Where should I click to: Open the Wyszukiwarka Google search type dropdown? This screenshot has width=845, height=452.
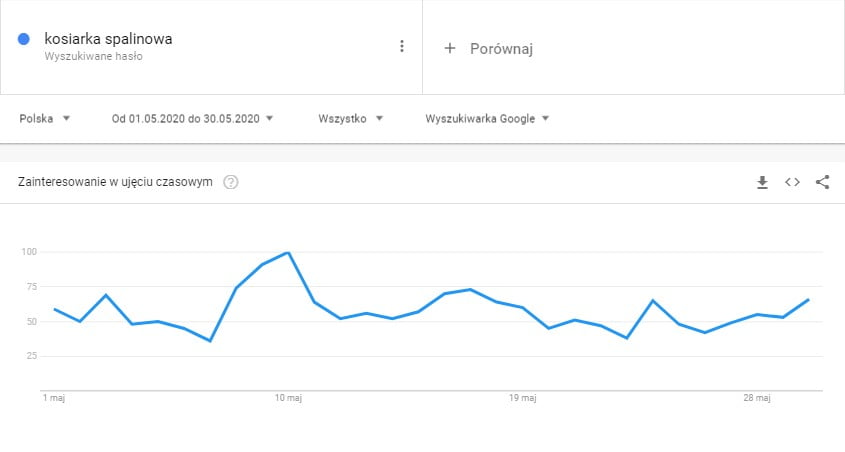pyautogui.click(x=487, y=119)
